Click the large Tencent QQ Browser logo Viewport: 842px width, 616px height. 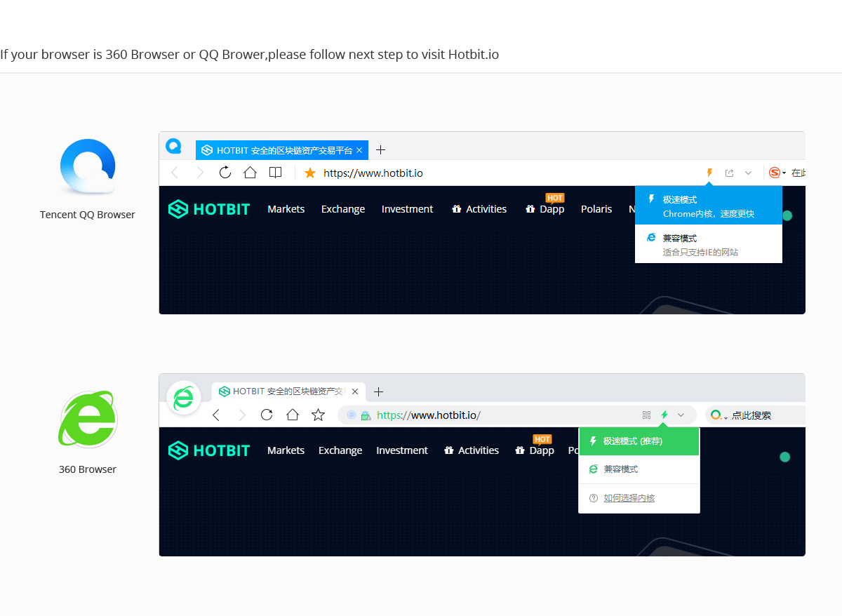click(x=88, y=166)
